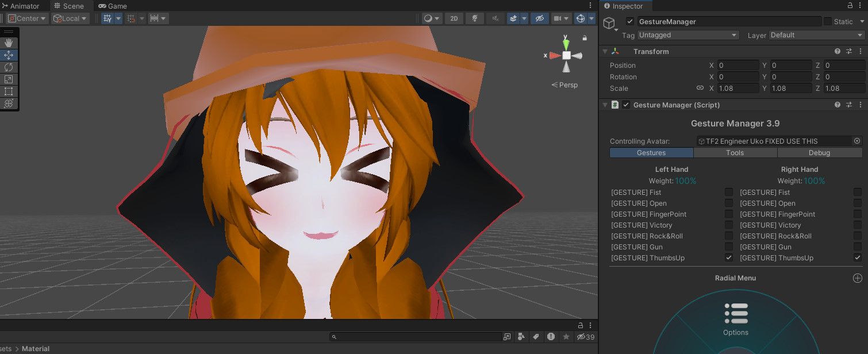Toggle Gizmos in Scene view
The width and height of the screenshot is (868, 354).
(581, 18)
